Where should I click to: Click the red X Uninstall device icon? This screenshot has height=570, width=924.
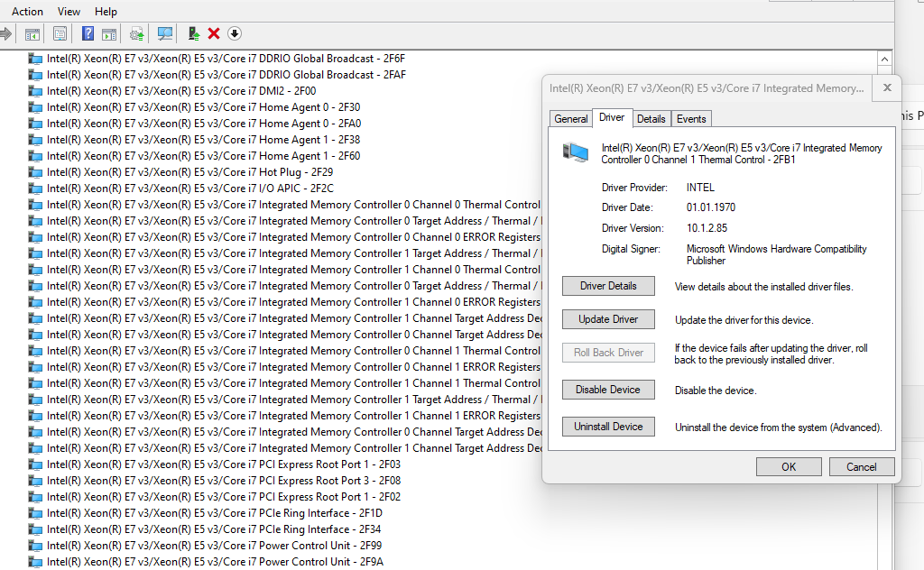coord(214,34)
